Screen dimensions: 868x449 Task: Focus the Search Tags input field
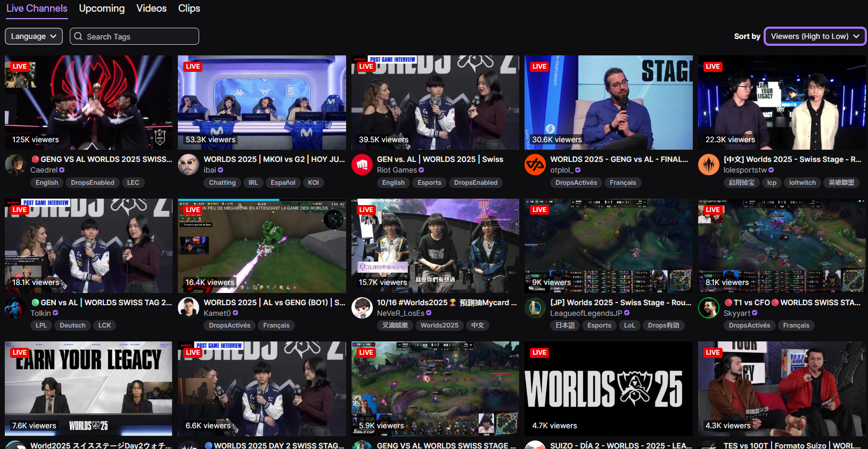134,36
